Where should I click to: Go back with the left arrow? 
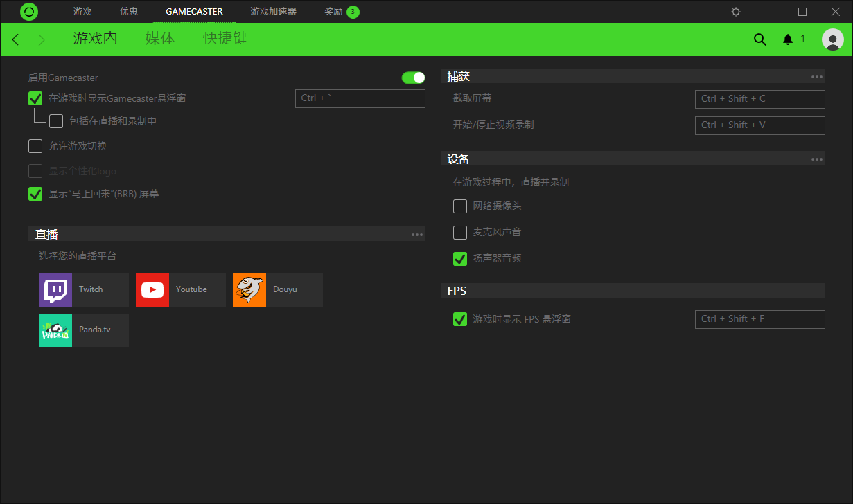(x=16, y=40)
